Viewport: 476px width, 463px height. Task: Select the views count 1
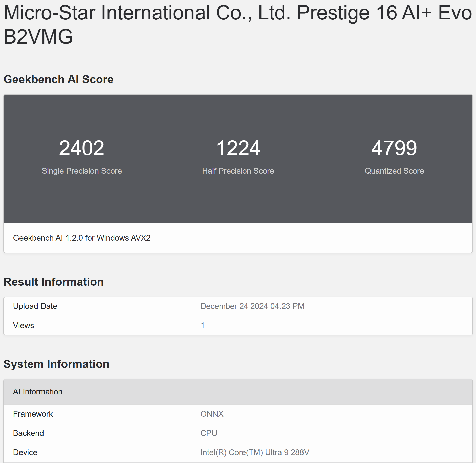pyautogui.click(x=203, y=325)
